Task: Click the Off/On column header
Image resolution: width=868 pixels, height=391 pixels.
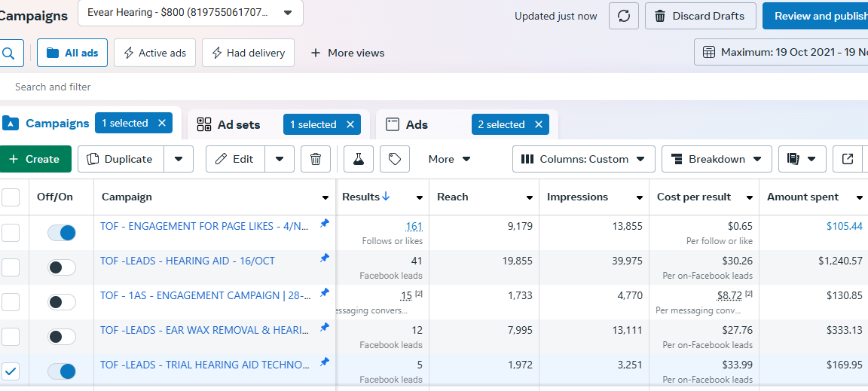Action: point(55,197)
